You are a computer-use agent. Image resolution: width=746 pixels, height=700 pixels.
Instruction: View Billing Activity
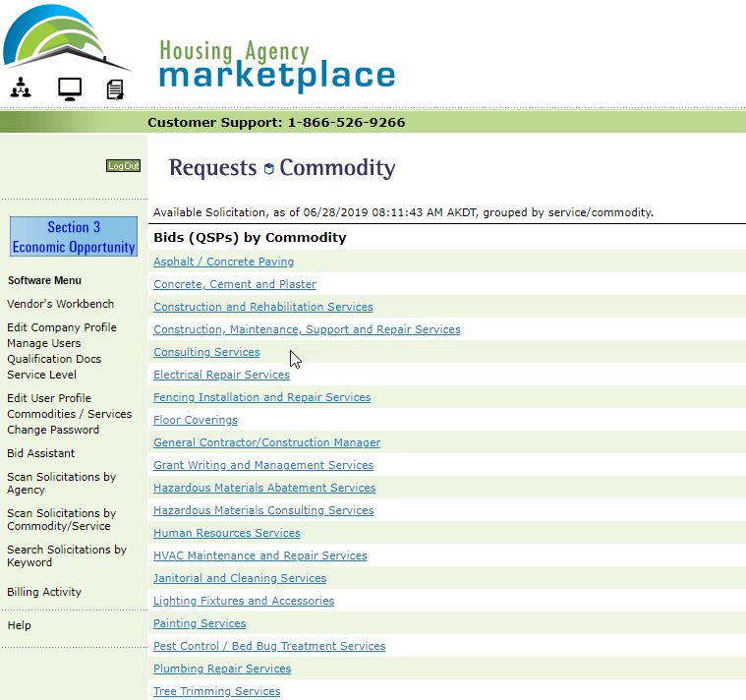44,592
